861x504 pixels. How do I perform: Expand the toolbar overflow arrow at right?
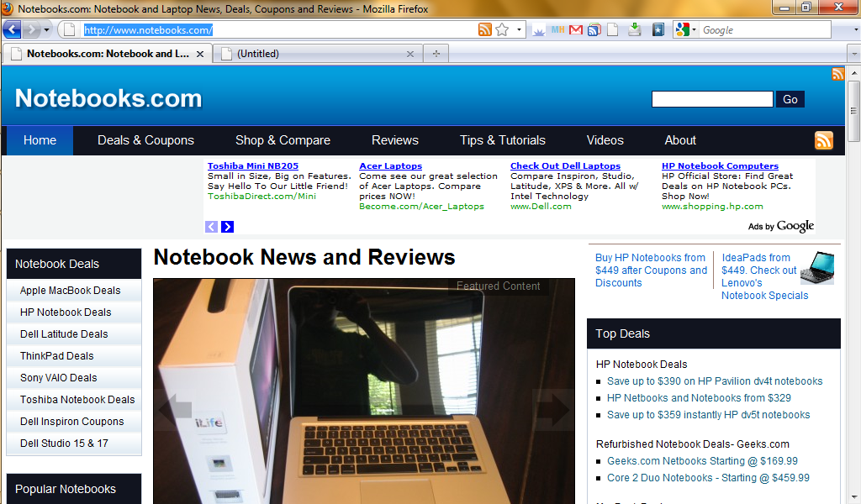855,29
